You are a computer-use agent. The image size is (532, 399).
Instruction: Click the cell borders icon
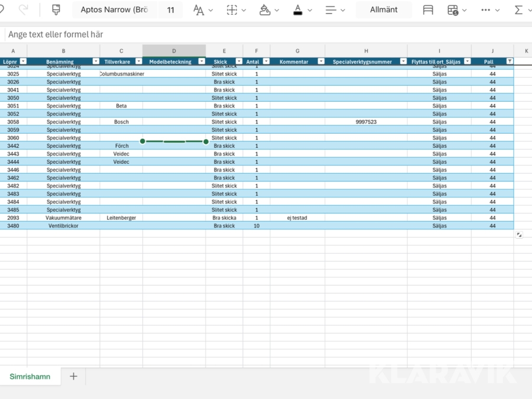(232, 10)
